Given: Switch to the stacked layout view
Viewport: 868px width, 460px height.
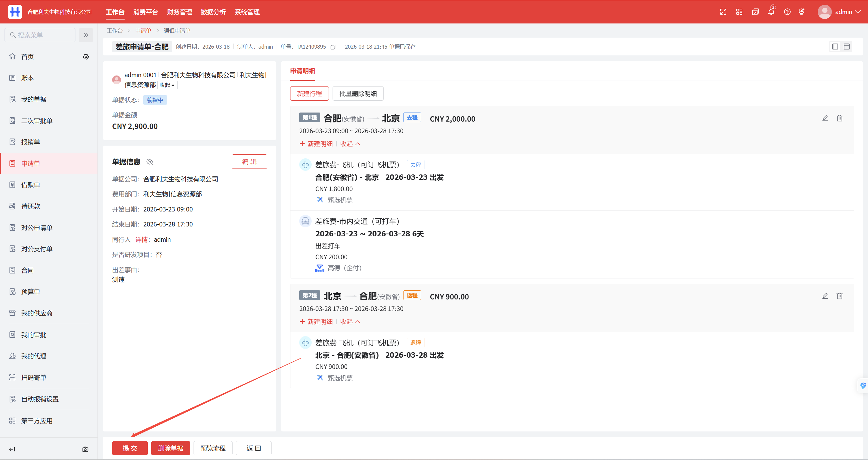Looking at the screenshot, I should 847,47.
